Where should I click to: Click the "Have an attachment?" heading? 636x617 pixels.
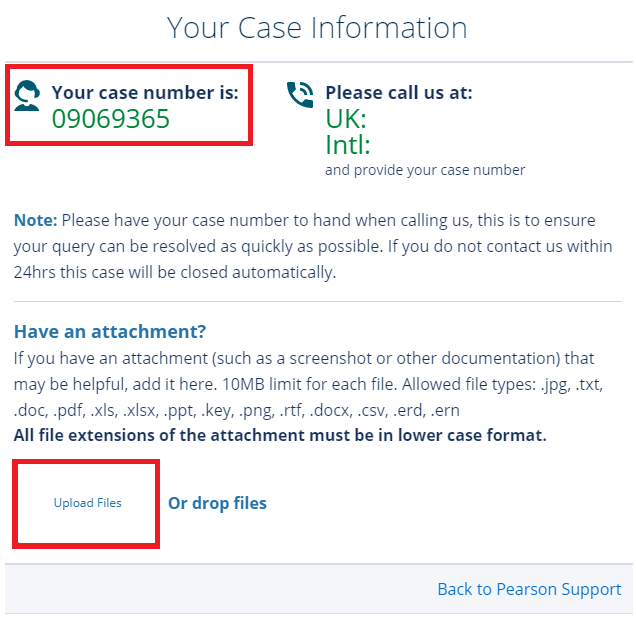click(x=110, y=331)
